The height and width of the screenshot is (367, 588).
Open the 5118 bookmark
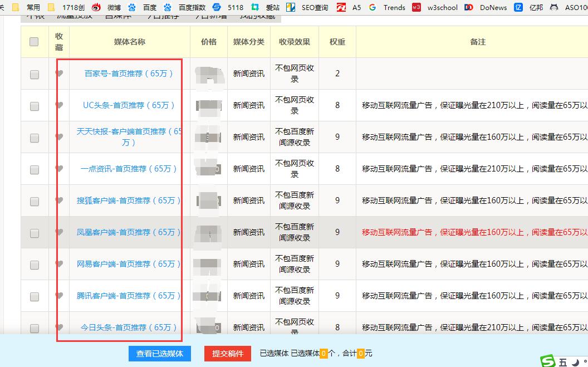pos(228,7)
